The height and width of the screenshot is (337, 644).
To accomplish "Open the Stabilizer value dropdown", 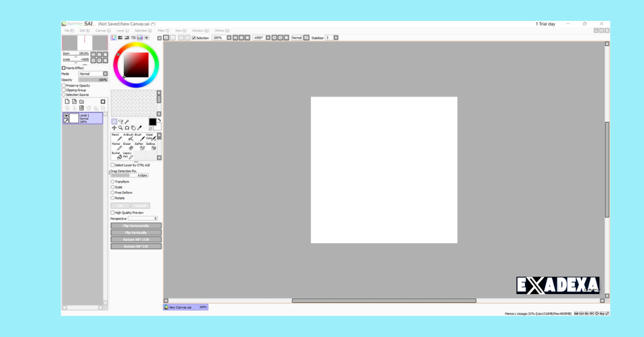I will (x=335, y=38).
